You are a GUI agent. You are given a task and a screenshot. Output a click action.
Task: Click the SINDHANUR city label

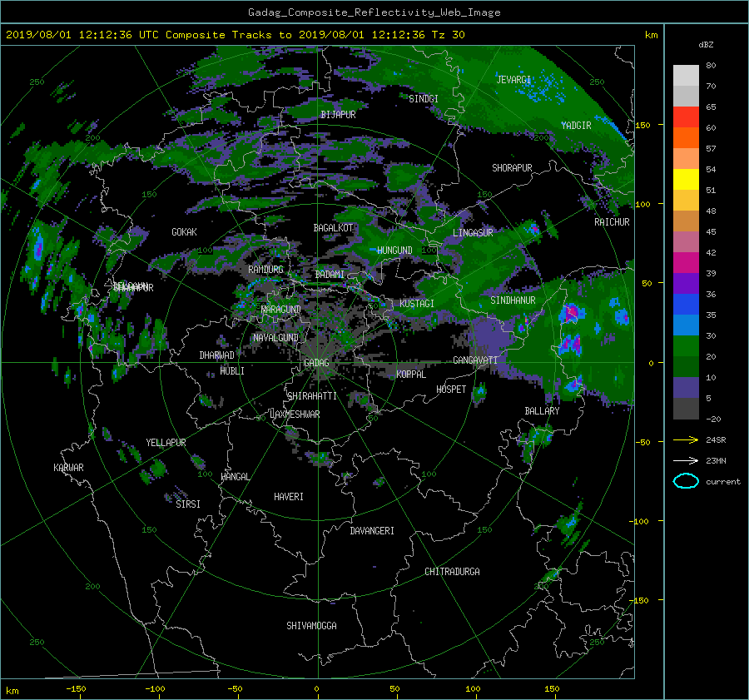[x=513, y=300]
